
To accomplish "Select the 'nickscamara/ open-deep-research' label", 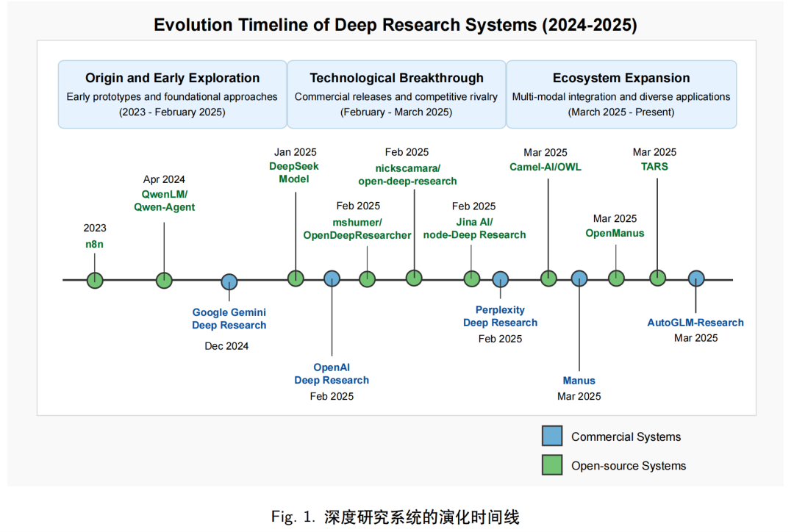I will 407,175.
